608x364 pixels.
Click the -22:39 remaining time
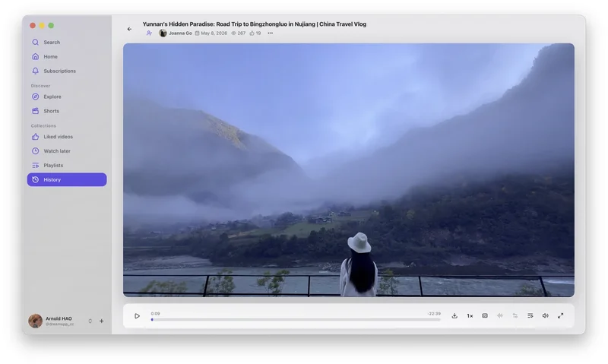[x=434, y=314]
